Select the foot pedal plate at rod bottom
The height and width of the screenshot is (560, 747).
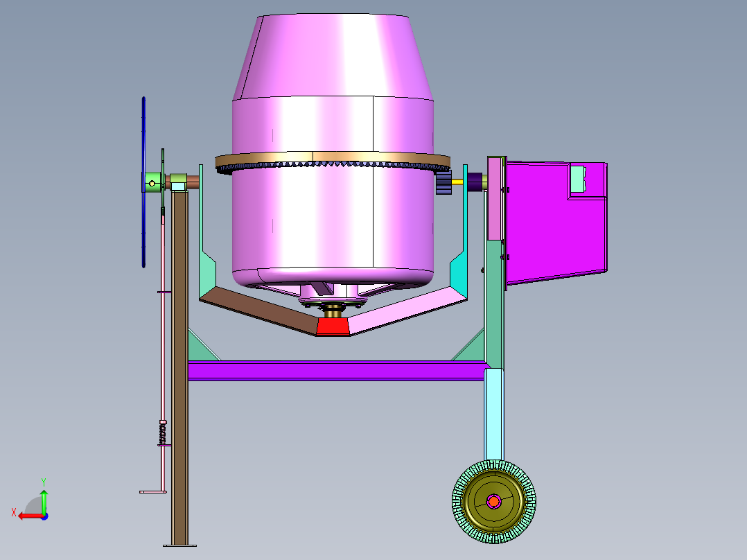click(153, 492)
